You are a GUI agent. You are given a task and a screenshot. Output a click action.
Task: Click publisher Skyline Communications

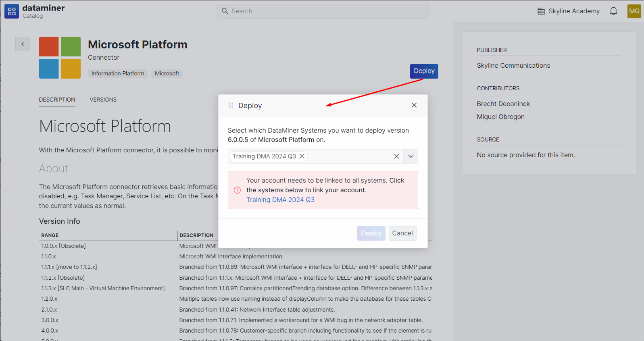click(x=513, y=66)
